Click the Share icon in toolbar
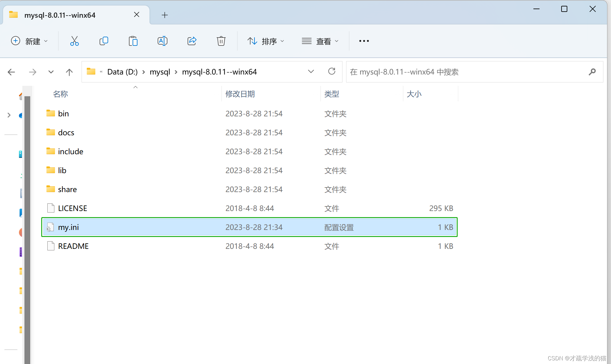 tap(192, 41)
